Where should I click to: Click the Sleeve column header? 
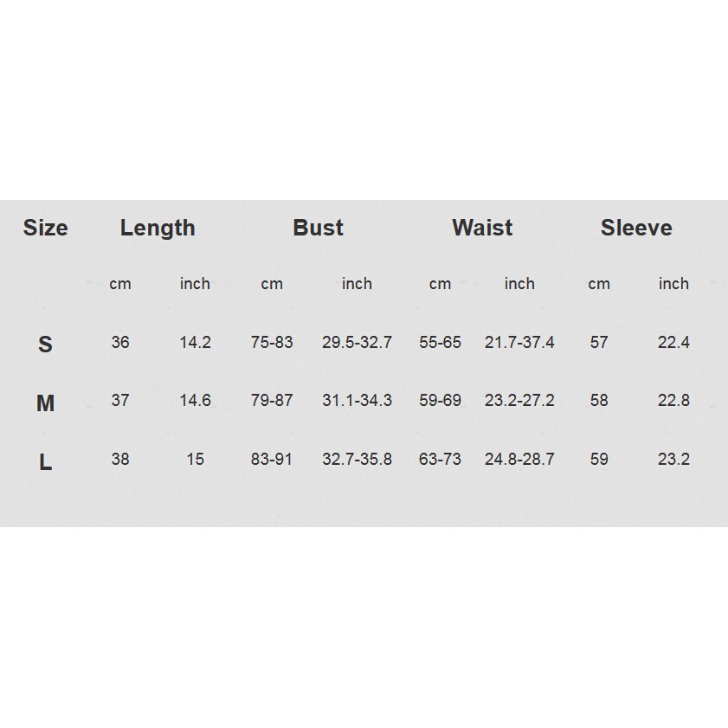pos(636,229)
